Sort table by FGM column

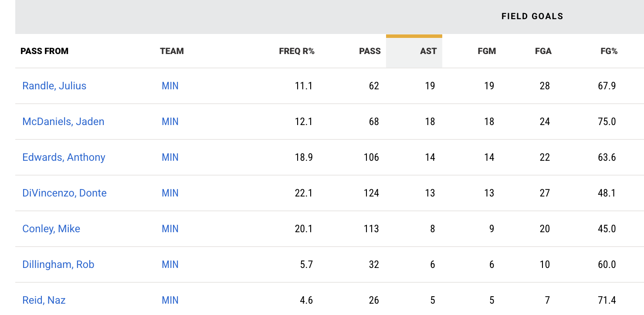pos(486,51)
